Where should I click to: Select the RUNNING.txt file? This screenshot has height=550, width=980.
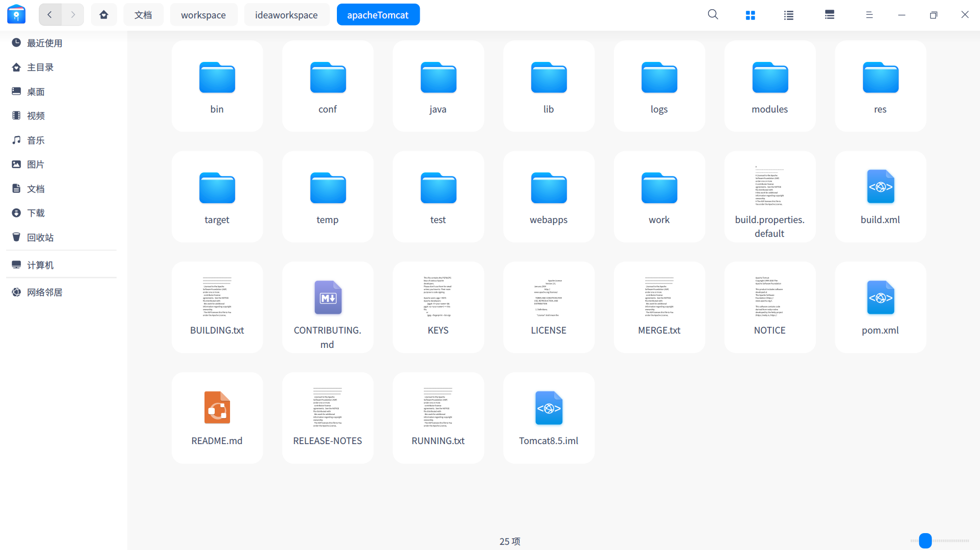tap(438, 417)
